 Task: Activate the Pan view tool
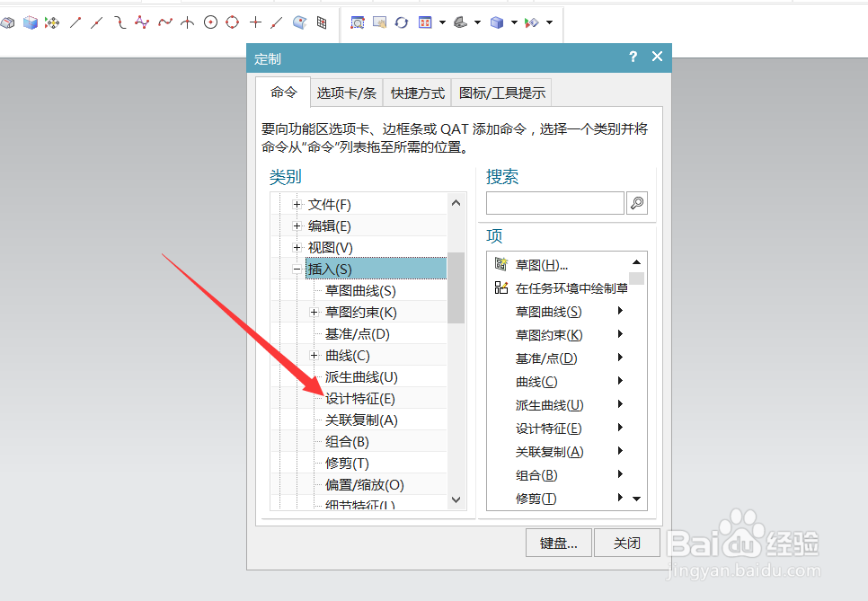(378, 22)
